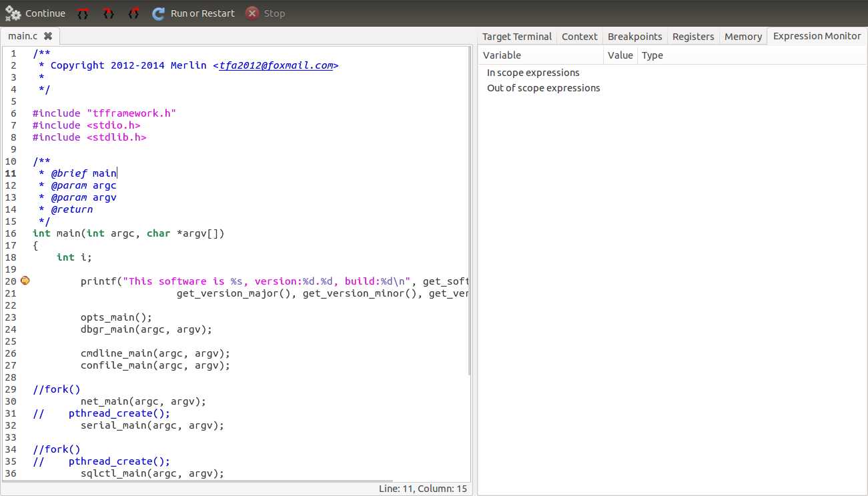
Task: Click line number 23 in the gutter
Action: [11, 317]
